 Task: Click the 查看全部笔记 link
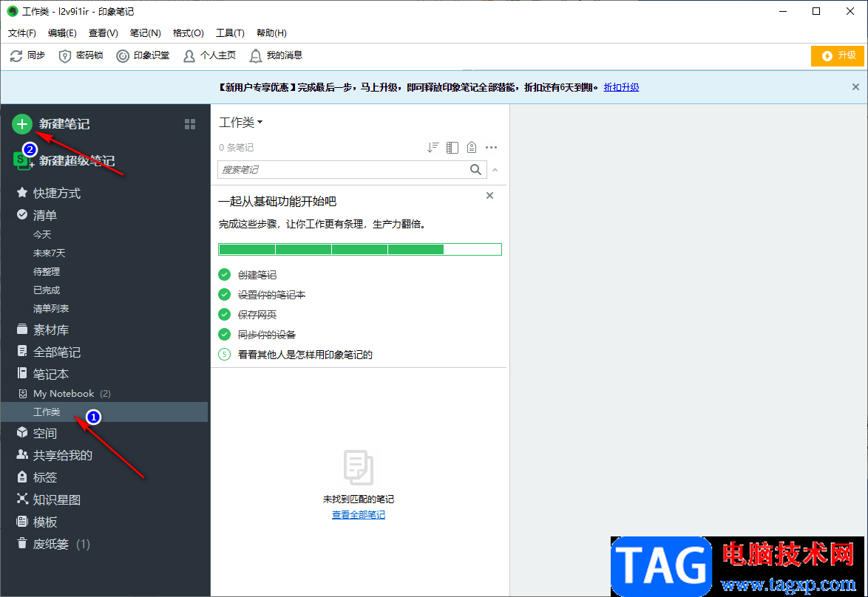[358, 514]
